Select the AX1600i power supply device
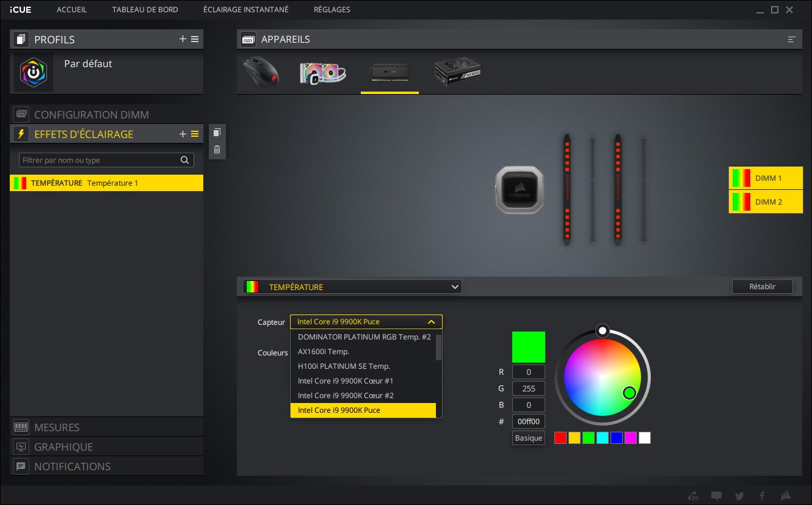Viewport: 812px width, 505px height. click(x=457, y=71)
